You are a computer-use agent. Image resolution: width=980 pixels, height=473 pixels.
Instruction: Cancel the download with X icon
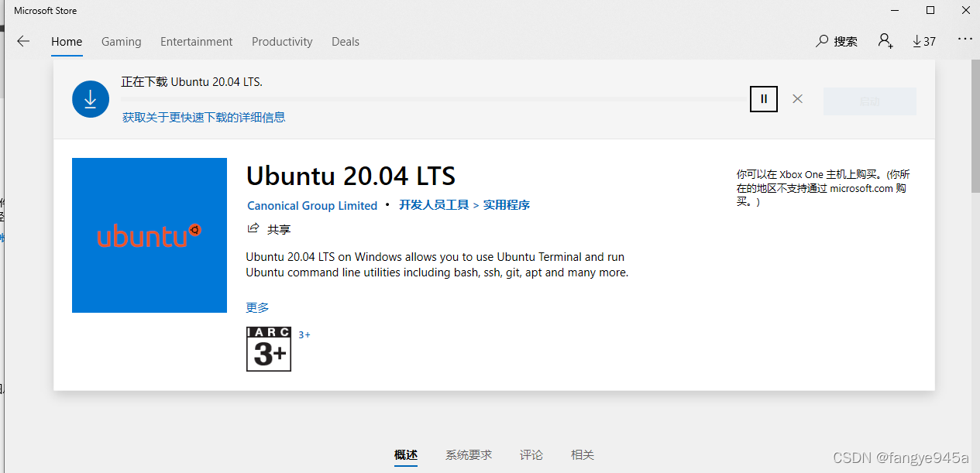[x=797, y=99]
